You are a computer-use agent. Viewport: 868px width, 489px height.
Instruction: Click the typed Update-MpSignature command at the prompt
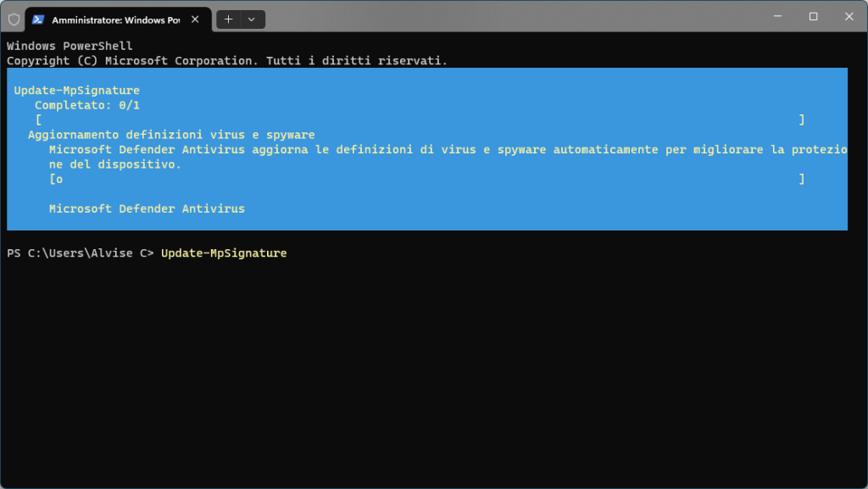[224, 253]
